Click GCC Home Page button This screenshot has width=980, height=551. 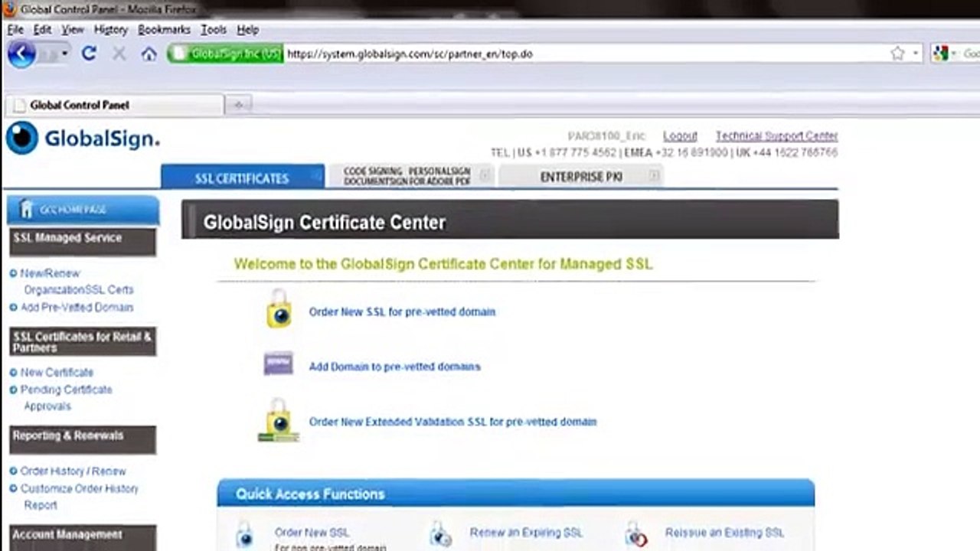(83, 210)
